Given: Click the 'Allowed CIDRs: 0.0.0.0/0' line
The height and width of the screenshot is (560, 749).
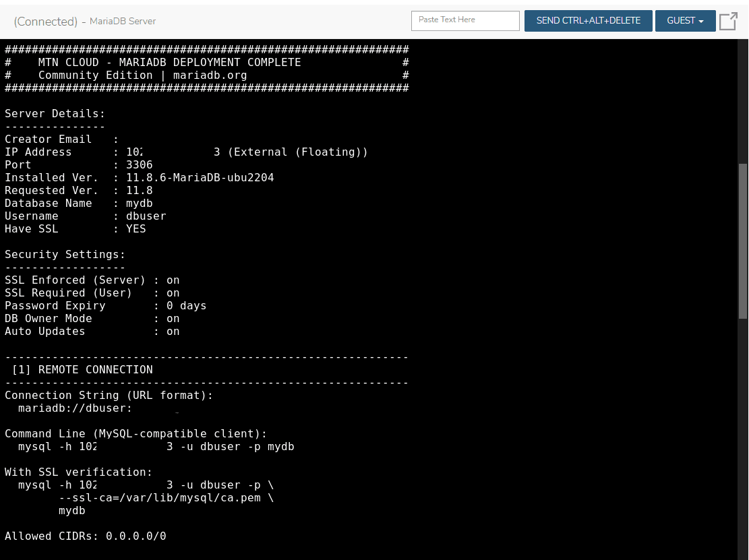Looking at the screenshot, I should [86, 536].
